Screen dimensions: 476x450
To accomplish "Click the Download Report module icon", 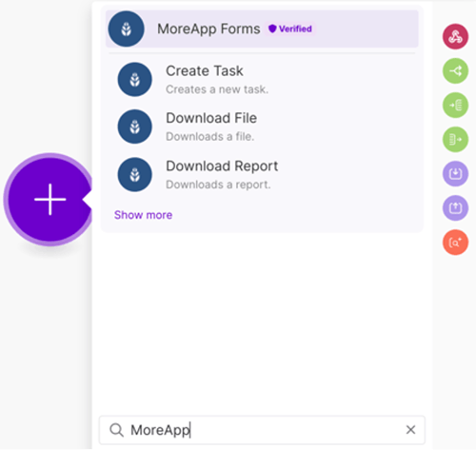I will [135, 174].
